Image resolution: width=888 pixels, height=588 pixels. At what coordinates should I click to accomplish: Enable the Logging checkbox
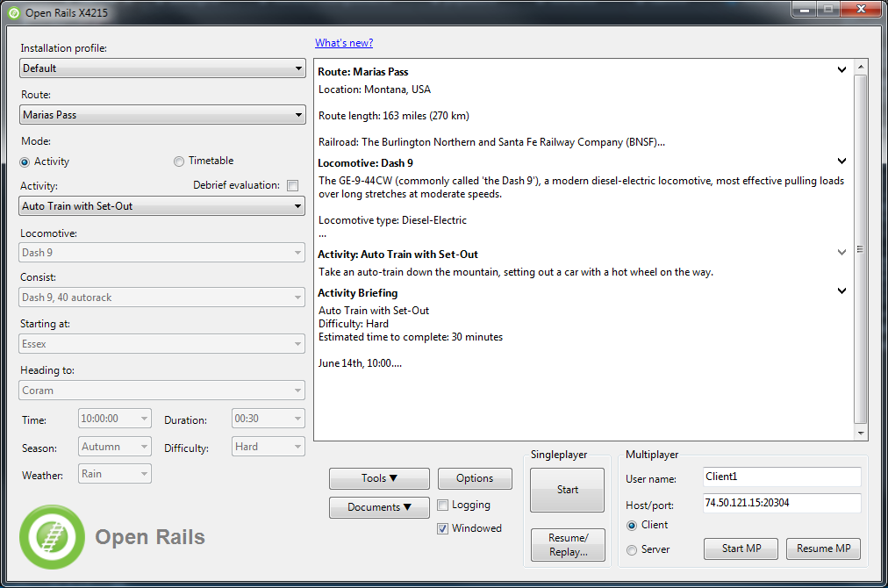[443, 505]
